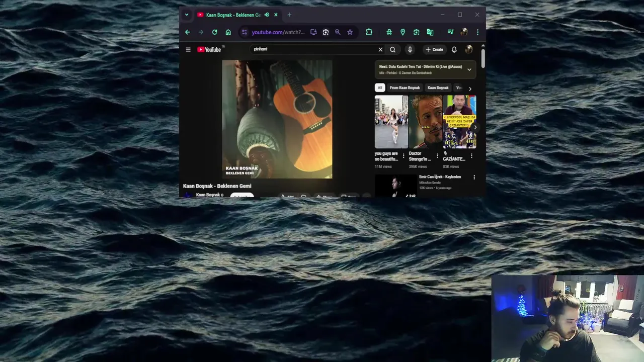Image resolution: width=644 pixels, height=362 pixels.
Task: Click the Create button
Action: pos(434,49)
